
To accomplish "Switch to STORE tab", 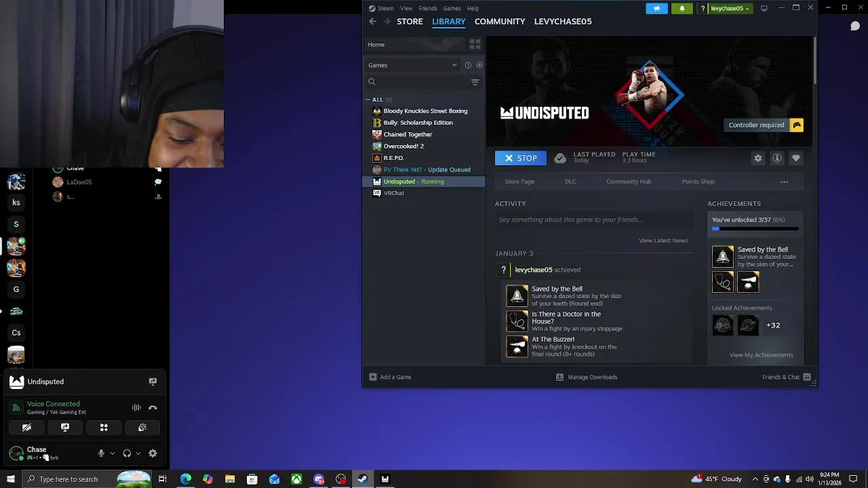I will click(x=410, y=22).
